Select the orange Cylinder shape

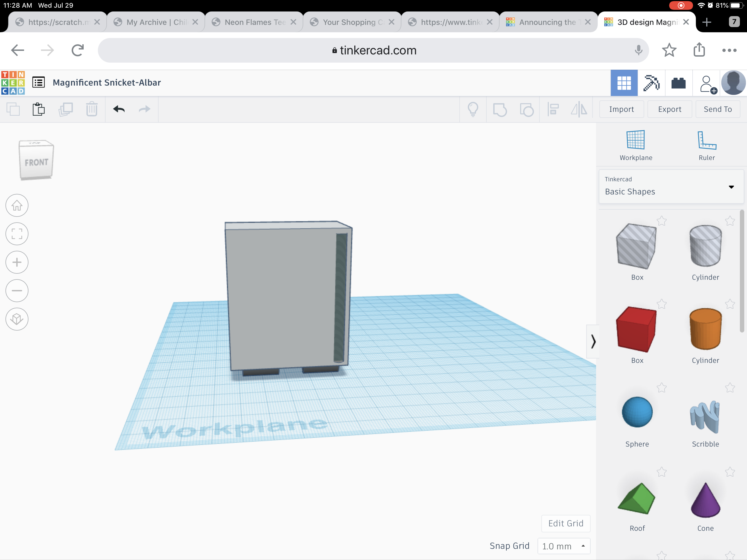pyautogui.click(x=705, y=329)
